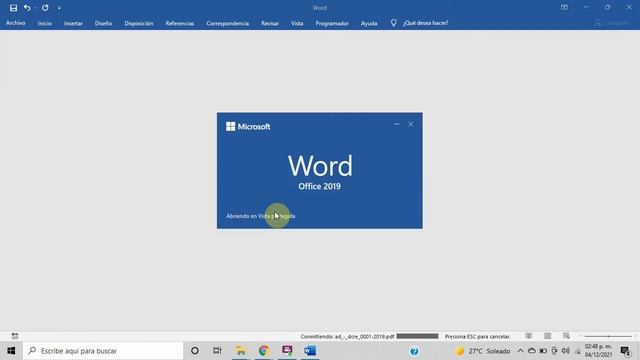Switch to the Correspondencia ribbon tab

(227, 23)
